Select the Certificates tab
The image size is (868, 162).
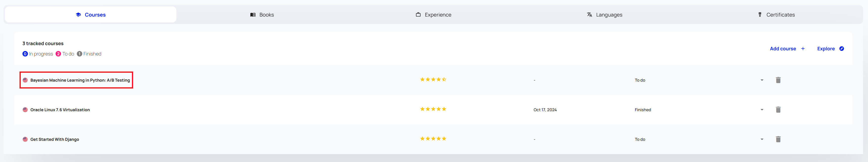tap(776, 15)
